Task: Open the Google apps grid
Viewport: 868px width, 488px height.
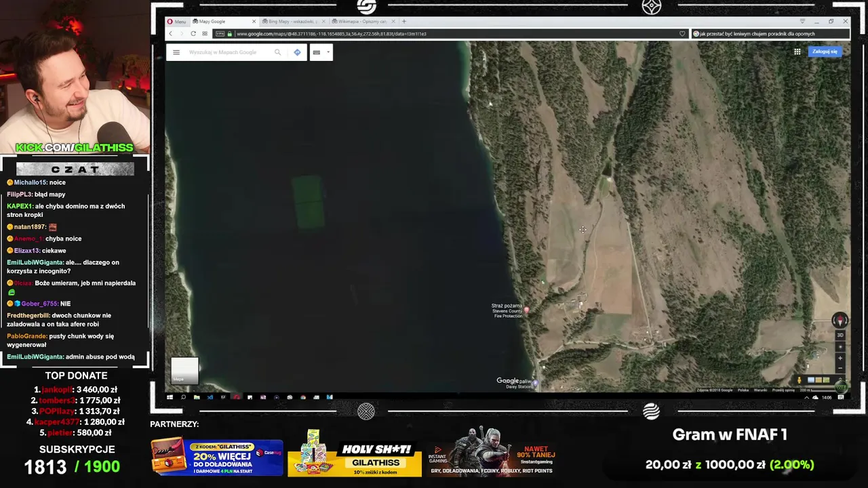Action: click(797, 52)
